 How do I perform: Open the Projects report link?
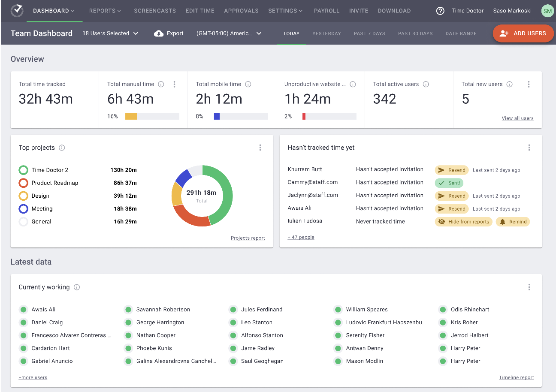pos(248,238)
